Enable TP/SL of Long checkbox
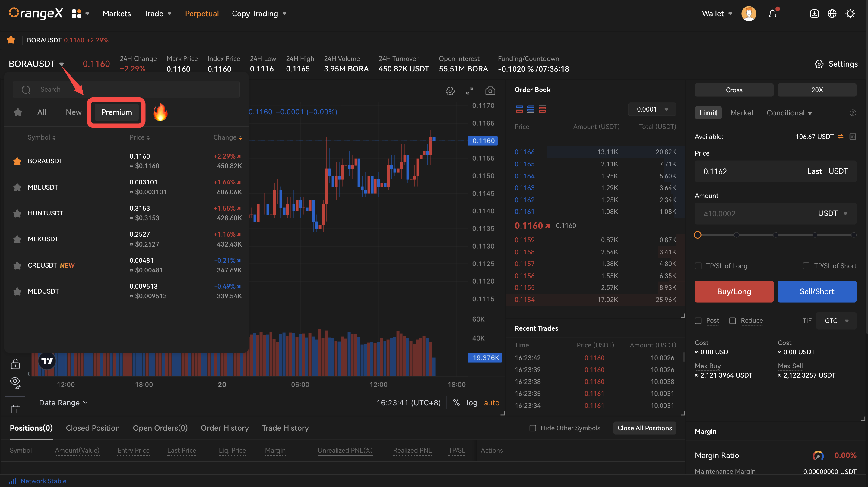 click(698, 266)
